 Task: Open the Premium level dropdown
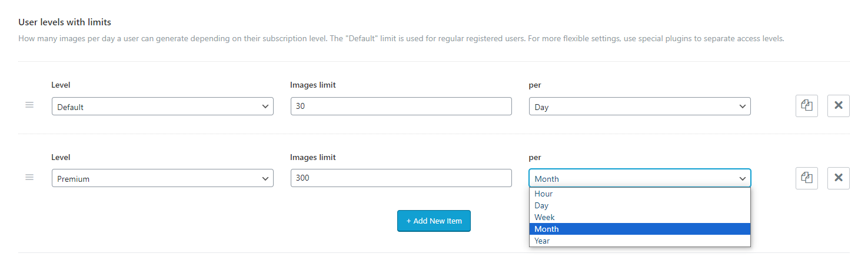(x=162, y=179)
